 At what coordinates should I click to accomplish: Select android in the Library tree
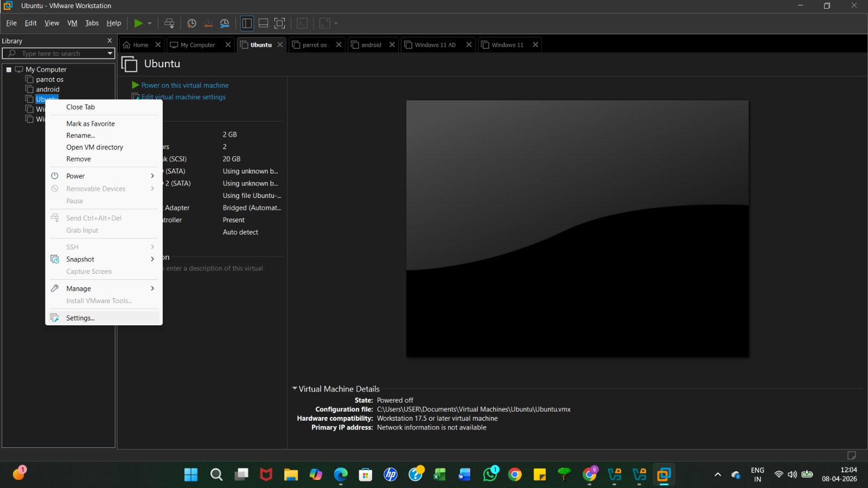pyautogui.click(x=48, y=89)
